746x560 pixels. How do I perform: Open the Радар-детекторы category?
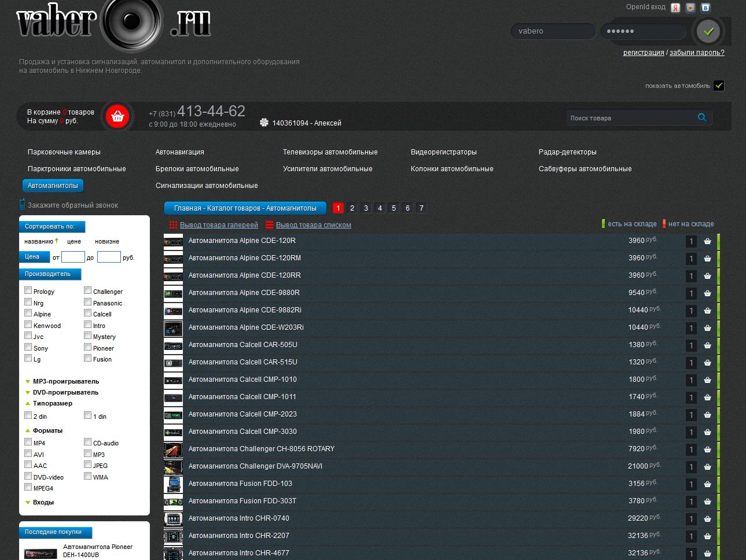(x=568, y=152)
